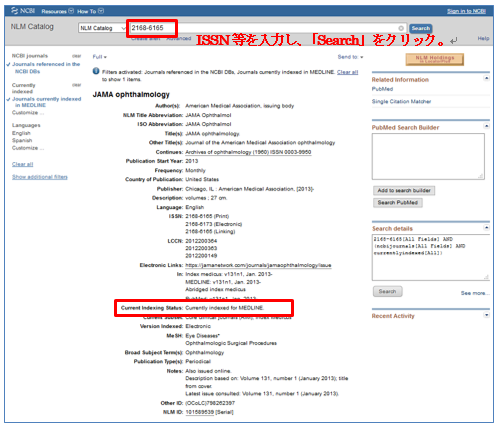Uncheck Journals currently indexed in MEDLINE filter
Screen dimensions: 498x429
click(x=46, y=102)
